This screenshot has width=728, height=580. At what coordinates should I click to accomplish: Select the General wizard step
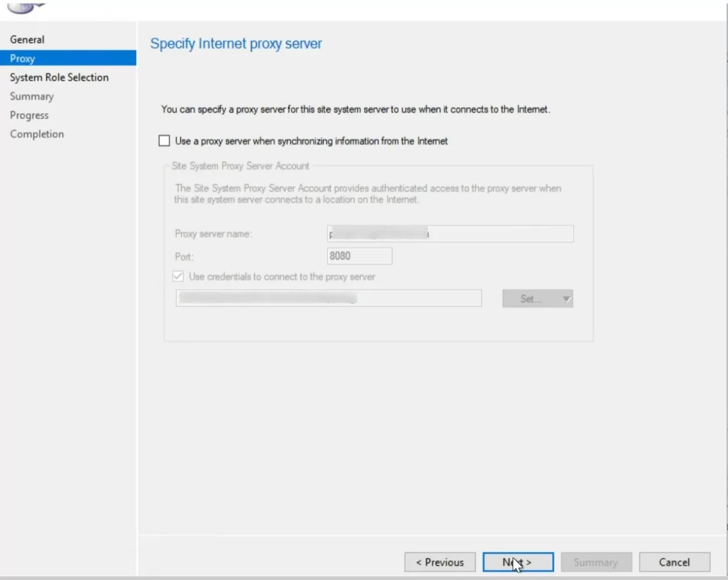[27, 40]
